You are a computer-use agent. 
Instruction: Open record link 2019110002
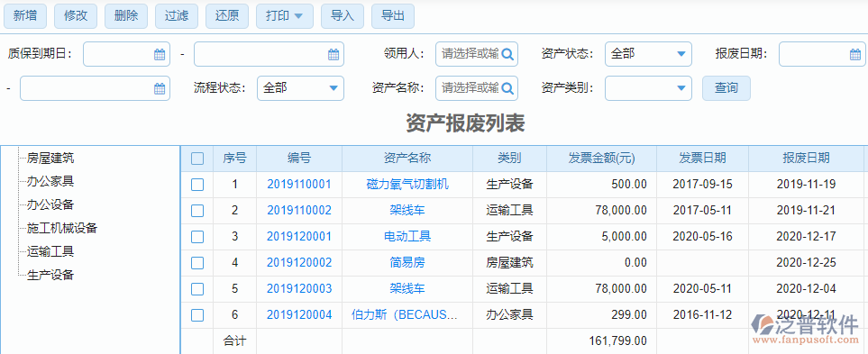pyautogui.click(x=299, y=211)
